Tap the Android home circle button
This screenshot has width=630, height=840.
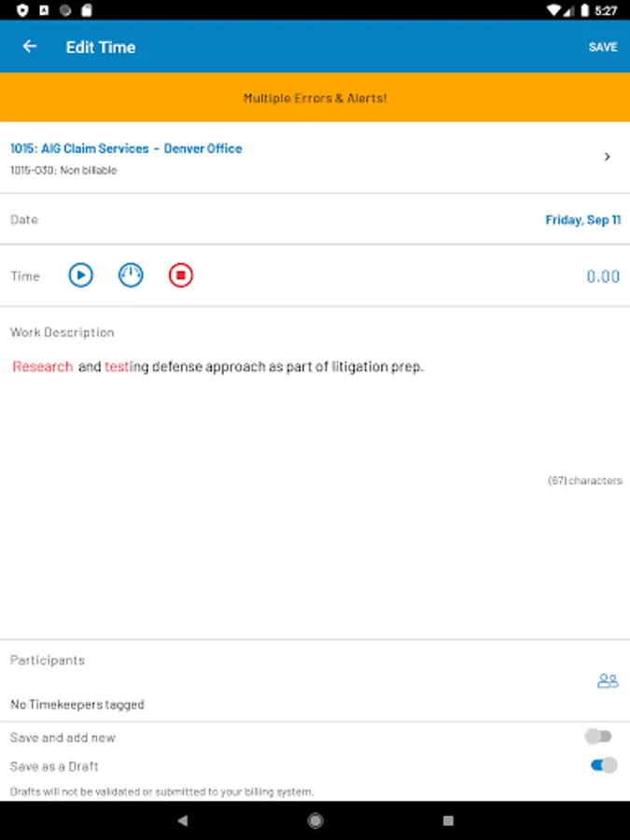point(315,820)
